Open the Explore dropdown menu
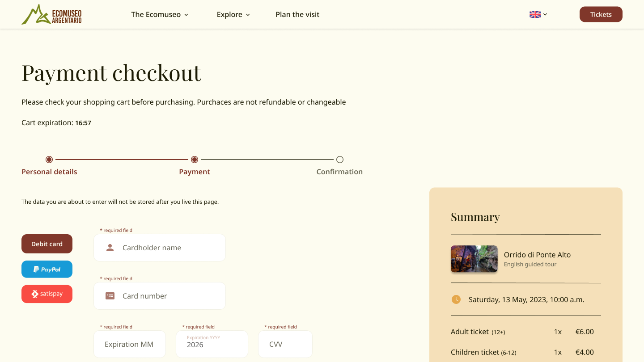644x362 pixels. point(233,14)
